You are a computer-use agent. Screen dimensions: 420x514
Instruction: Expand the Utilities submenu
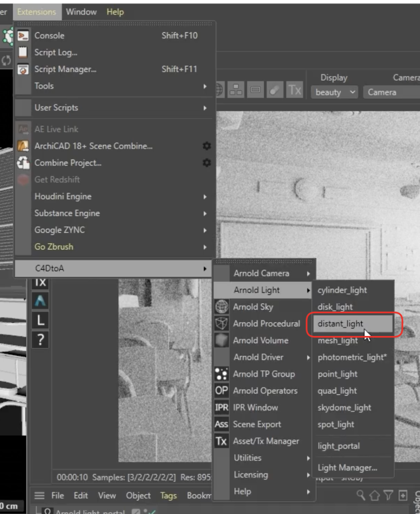click(262, 458)
